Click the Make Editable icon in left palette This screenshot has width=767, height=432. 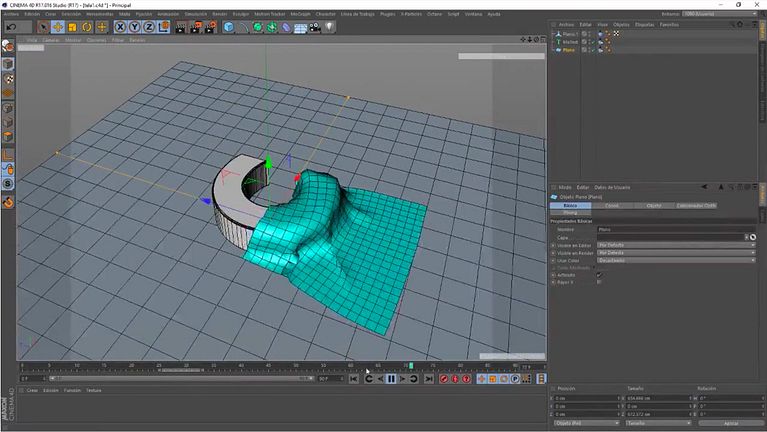point(8,46)
